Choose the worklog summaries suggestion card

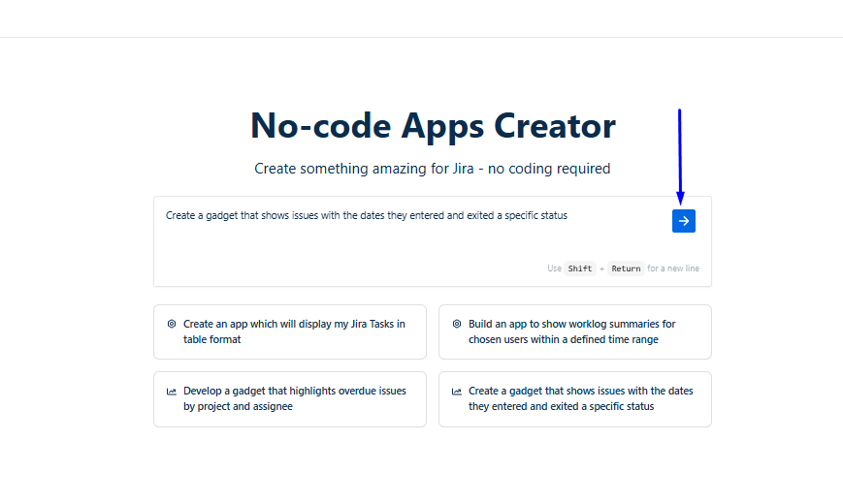(x=574, y=331)
